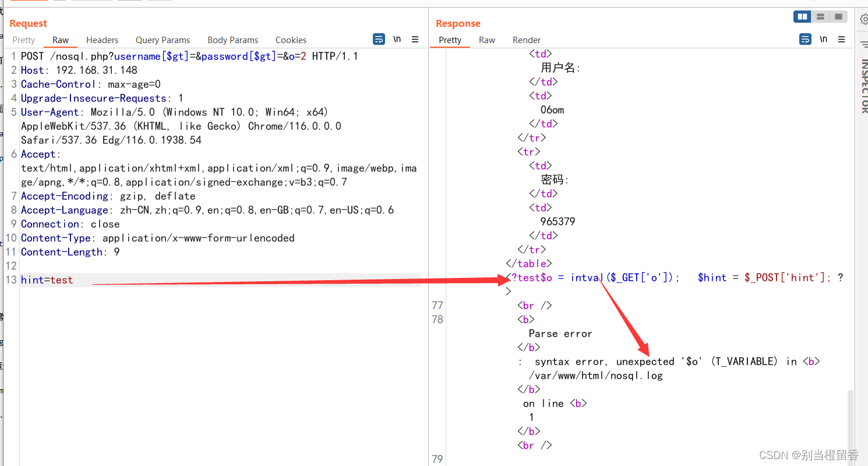Click the Response panel vertical scrollbar
Image resolution: width=868 pixels, height=466 pixels.
tap(851, 428)
